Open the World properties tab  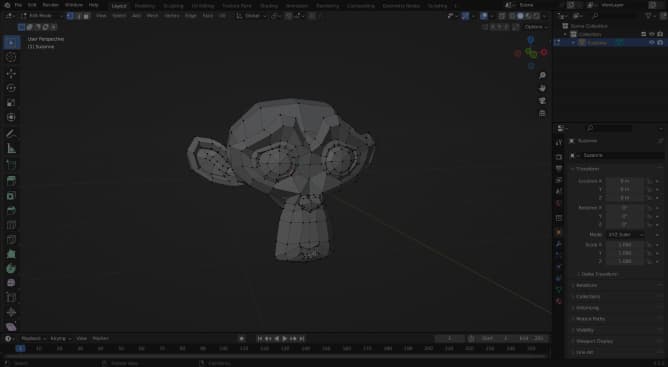(559, 204)
